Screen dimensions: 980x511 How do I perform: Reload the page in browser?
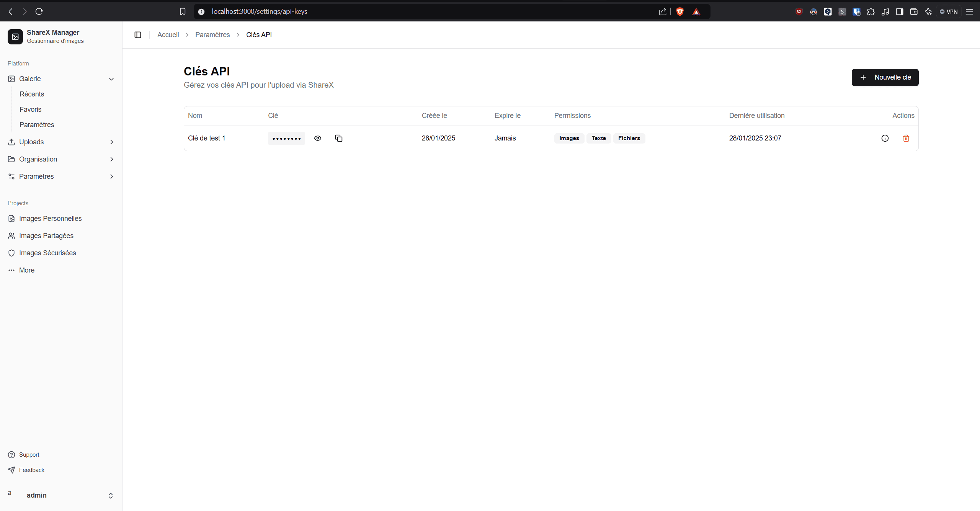39,11
